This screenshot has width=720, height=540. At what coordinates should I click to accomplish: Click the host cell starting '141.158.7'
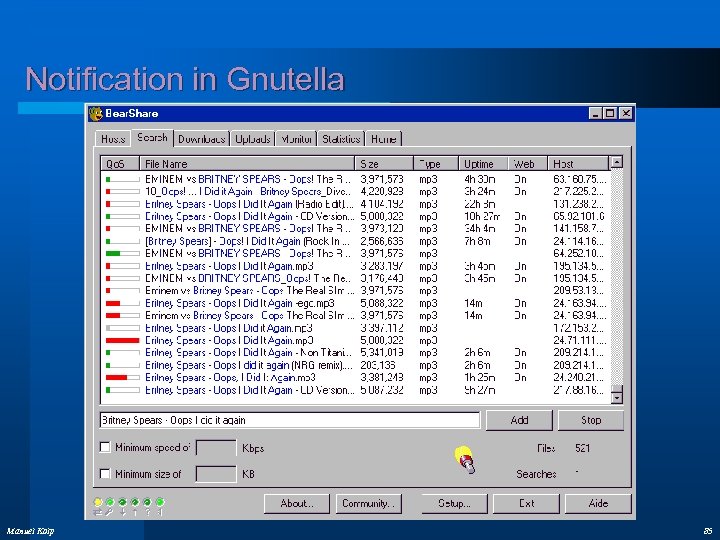(578, 229)
